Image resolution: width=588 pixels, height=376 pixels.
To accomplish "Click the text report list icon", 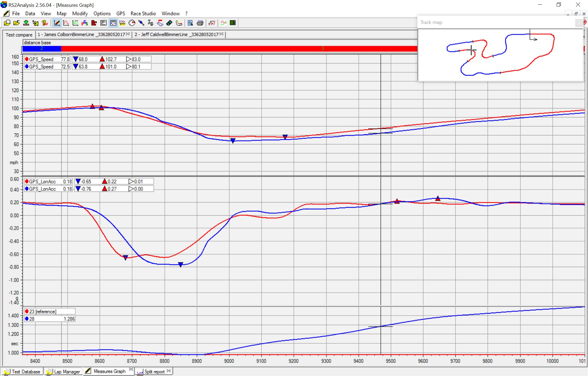I will pyautogui.click(x=103, y=23).
